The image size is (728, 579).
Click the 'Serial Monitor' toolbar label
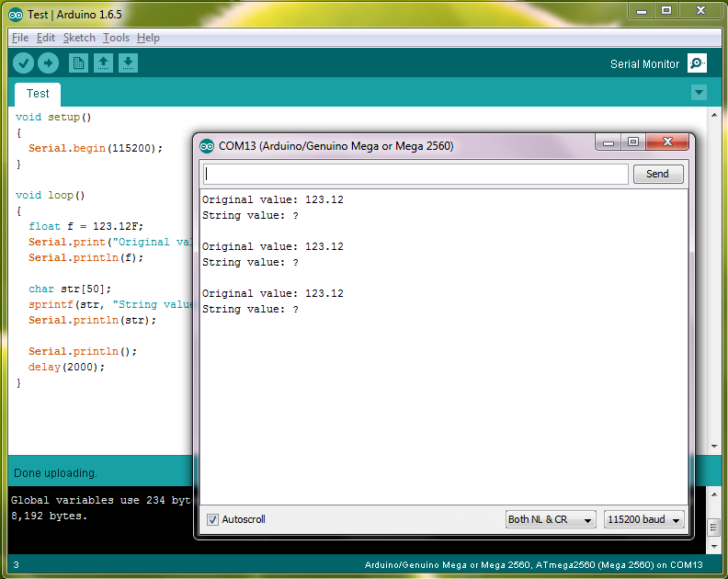pyautogui.click(x=644, y=64)
